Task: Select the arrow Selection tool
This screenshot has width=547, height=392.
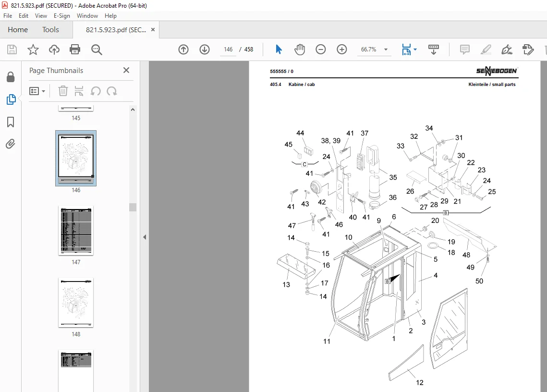Action: (279, 49)
